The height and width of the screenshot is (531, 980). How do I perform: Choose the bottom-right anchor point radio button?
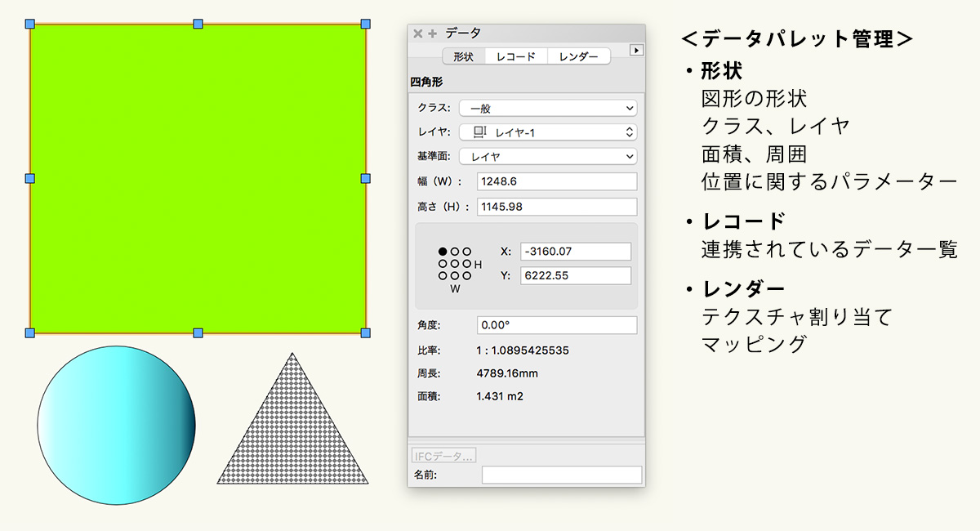(467, 276)
